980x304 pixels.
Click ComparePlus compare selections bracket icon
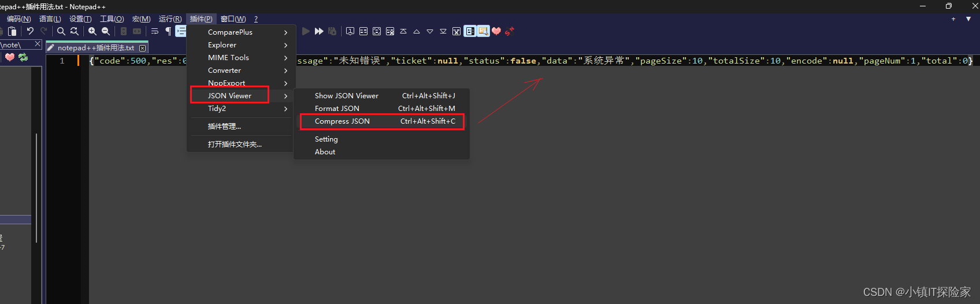[x=377, y=31]
